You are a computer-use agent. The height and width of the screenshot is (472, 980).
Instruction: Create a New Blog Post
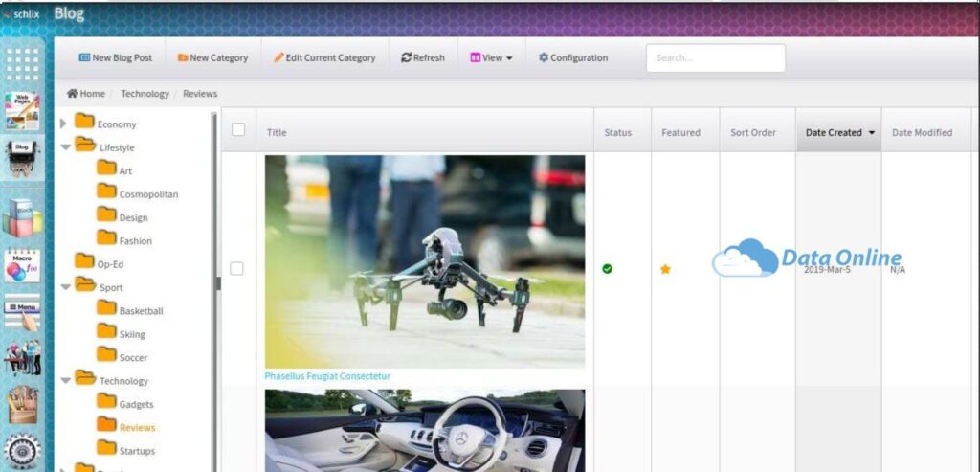pos(116,57)
